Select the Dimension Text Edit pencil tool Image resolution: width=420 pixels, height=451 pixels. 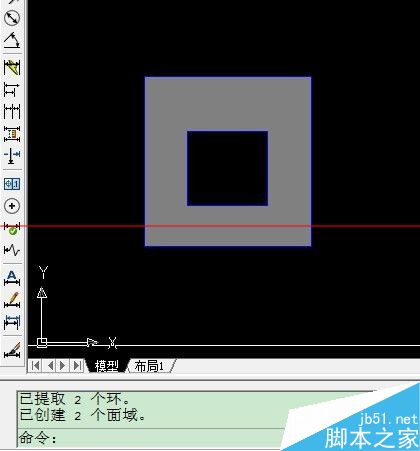click(12, 300)
